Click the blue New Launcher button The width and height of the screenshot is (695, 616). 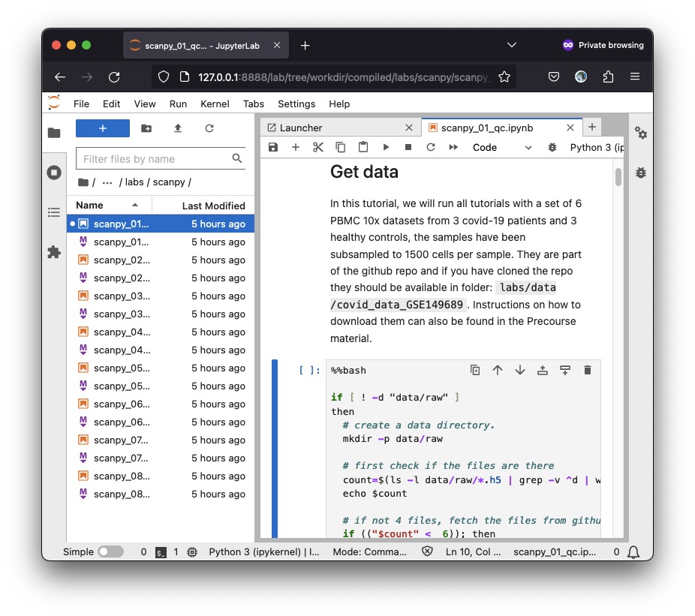pyautogui.click(x=103, y=128)
